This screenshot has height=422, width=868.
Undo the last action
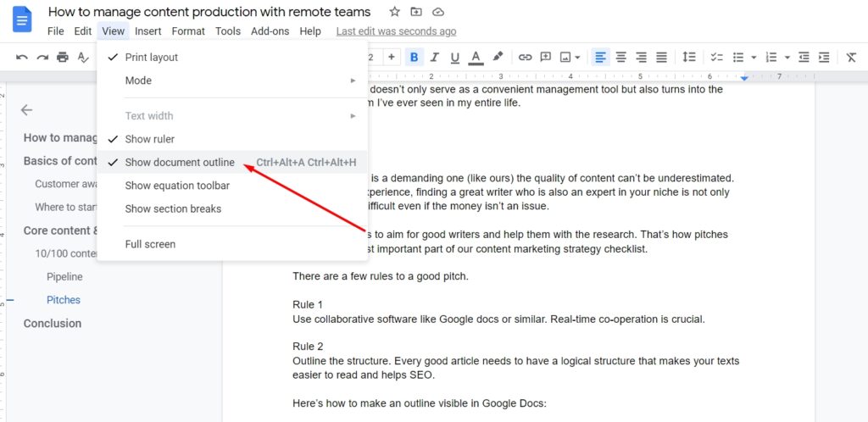[22, 57]
